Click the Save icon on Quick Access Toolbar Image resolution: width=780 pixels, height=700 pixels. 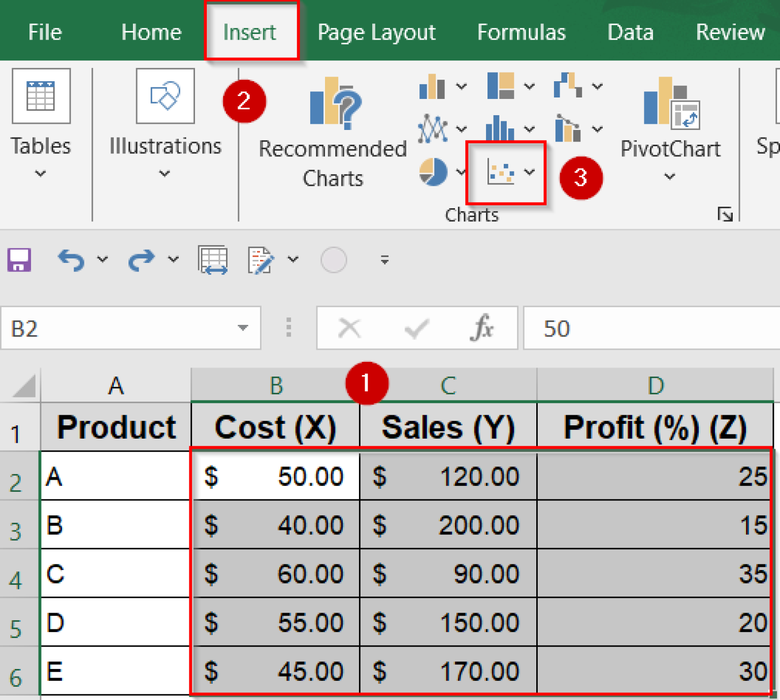(x=19, y=260)
